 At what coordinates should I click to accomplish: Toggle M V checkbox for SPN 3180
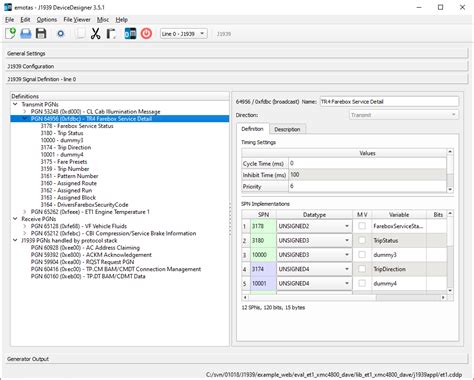click(362, 240)
